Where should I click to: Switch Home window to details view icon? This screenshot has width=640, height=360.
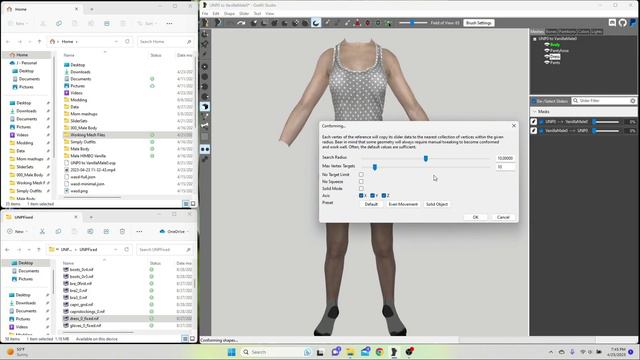pos(186,204)
